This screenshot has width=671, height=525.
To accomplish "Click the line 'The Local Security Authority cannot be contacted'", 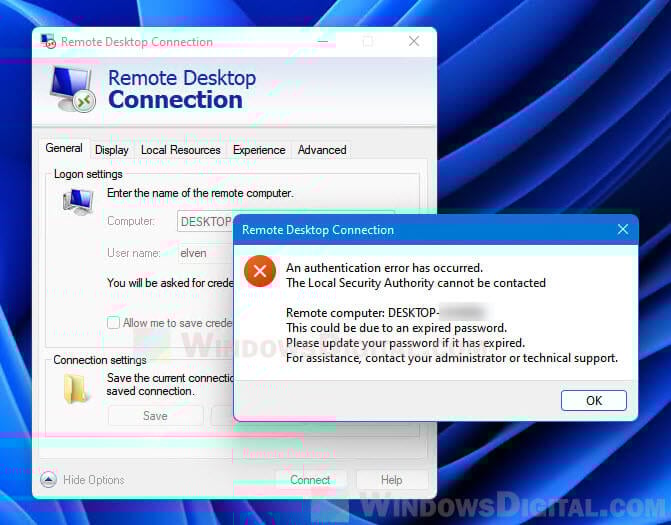I will (416, 283).
